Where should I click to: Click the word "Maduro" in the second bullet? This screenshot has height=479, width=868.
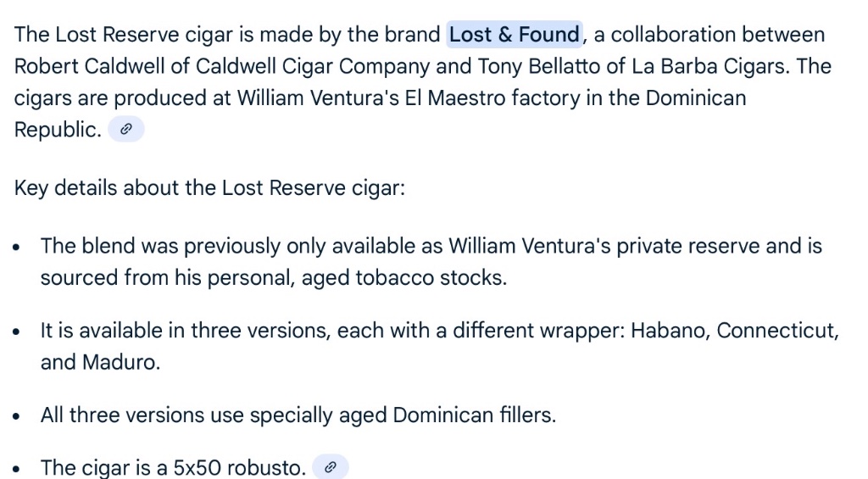[x=119, y=362]
